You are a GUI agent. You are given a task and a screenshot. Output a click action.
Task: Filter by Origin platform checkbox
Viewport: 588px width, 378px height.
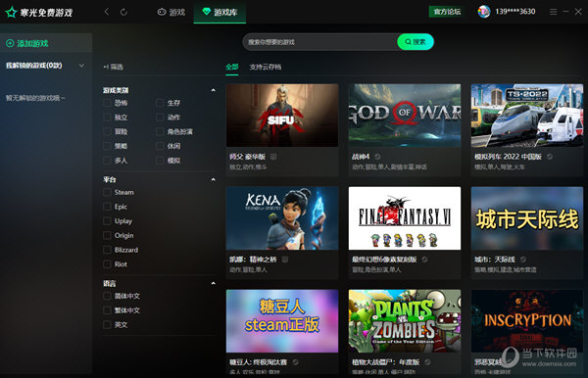pos(107,235)
